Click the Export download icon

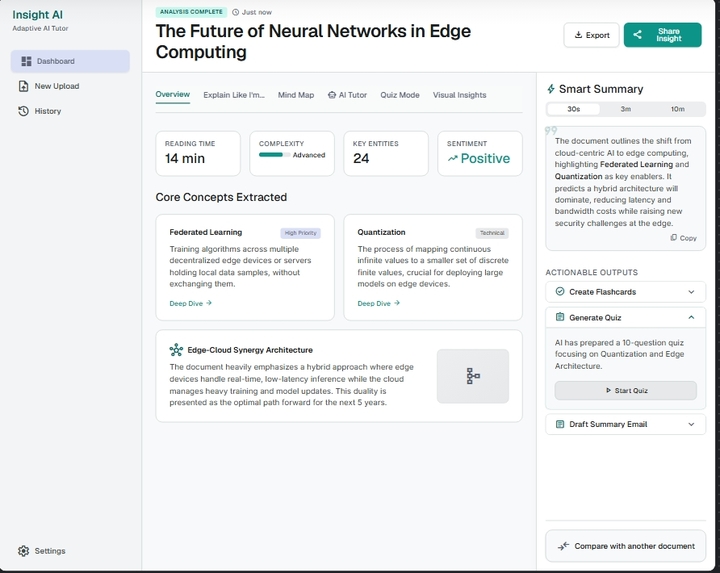click(x=578, y=35)
